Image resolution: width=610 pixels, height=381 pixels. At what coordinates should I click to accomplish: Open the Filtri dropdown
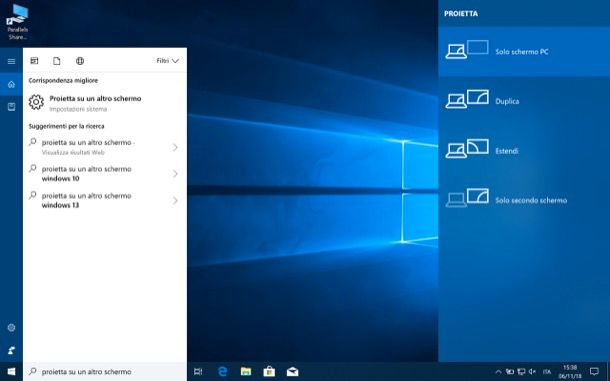(168, 61)
